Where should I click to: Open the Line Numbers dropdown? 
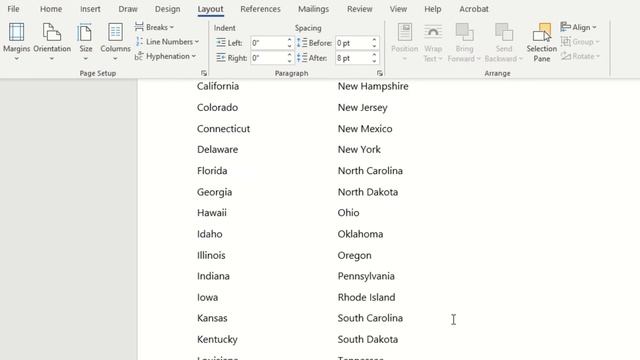click(167, 42)
